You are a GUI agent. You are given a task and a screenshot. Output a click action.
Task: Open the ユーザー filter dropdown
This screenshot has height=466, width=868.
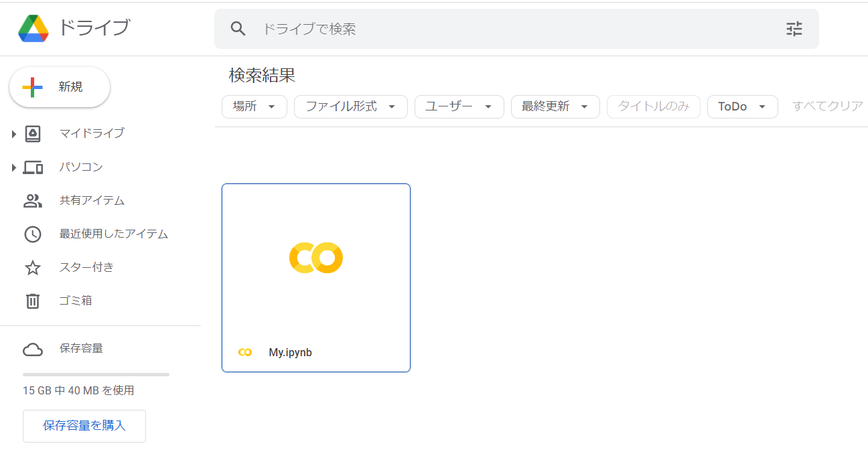click(x=459, y=106)
